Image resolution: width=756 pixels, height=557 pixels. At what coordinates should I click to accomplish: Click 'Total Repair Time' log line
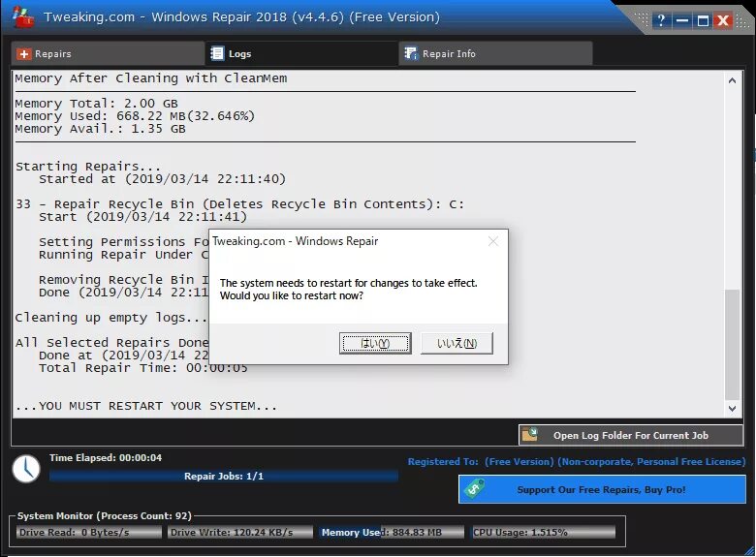point(143,368)
